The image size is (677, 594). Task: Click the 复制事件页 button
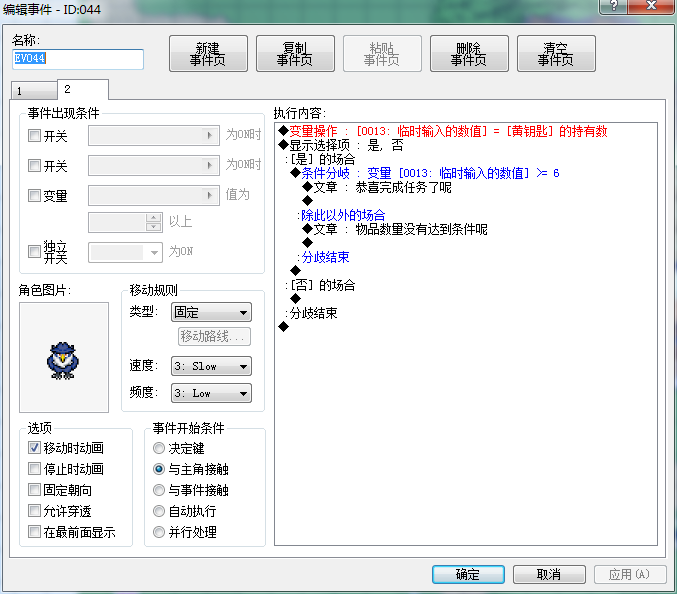click(295, 54)
